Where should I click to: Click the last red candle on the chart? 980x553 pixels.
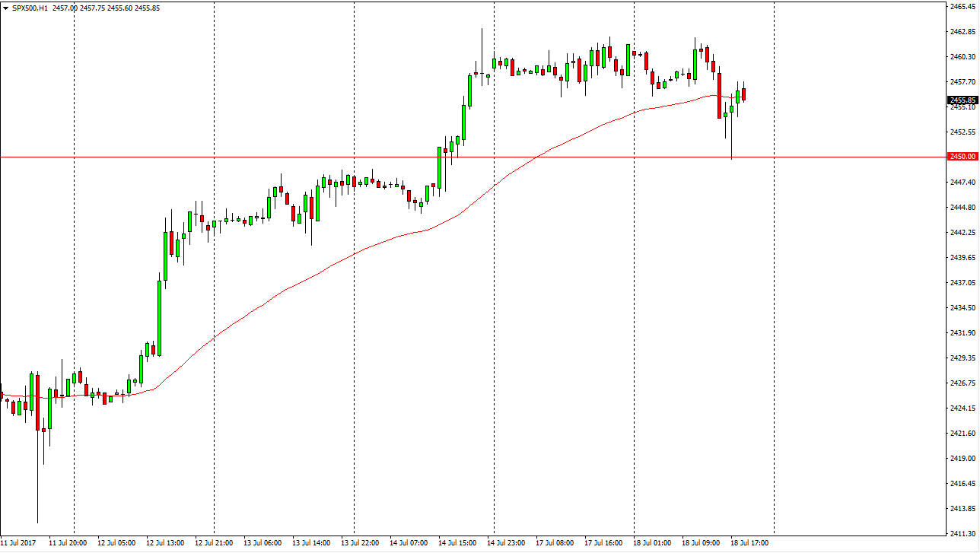pos(744,94)
